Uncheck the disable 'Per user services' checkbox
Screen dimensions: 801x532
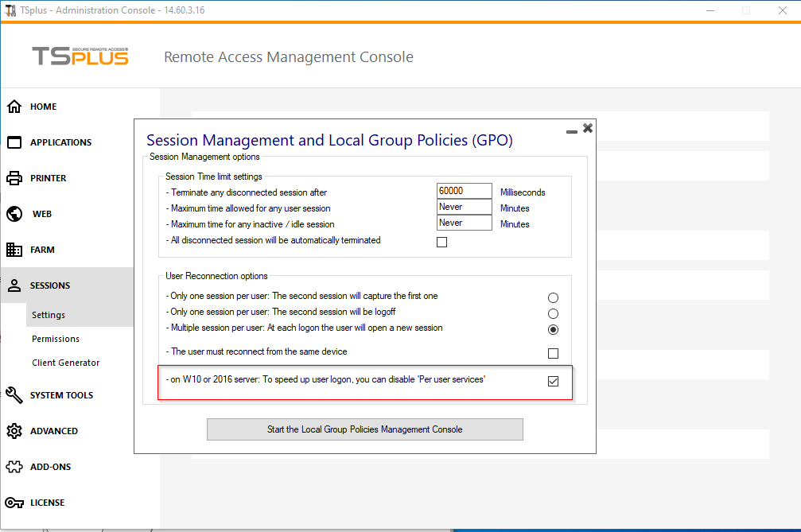[553, 381]
